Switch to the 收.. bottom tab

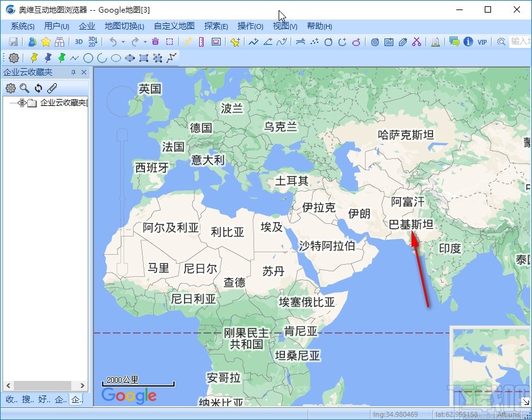[x=11, y=399]
